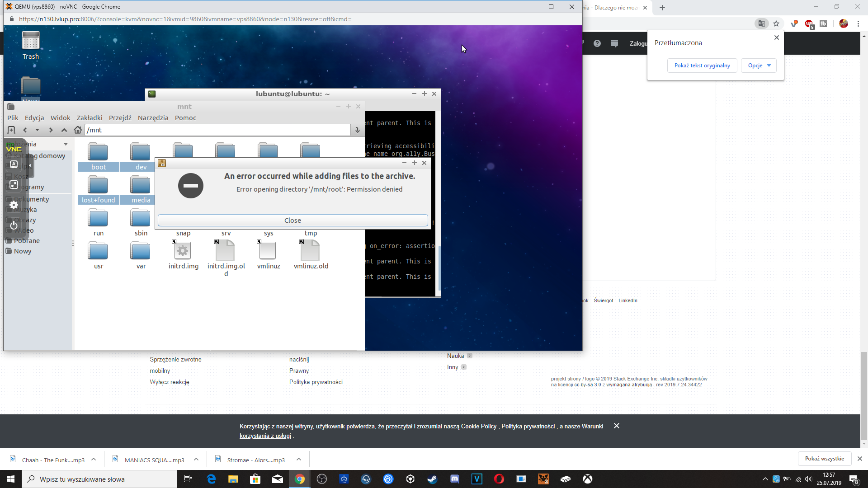The image size is (868, 488).
Task: Open the Zakładki menu
Action: (90, 118)
